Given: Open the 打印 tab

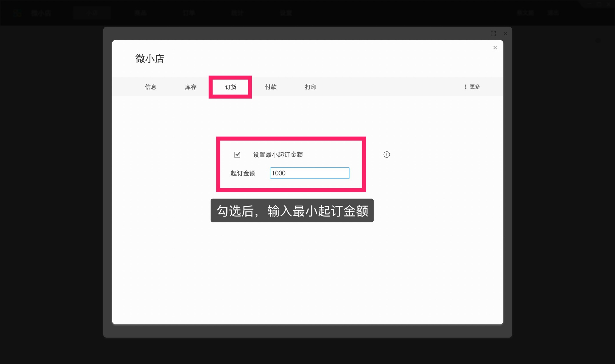Looking at the screenshot, I should pos(310,87).
